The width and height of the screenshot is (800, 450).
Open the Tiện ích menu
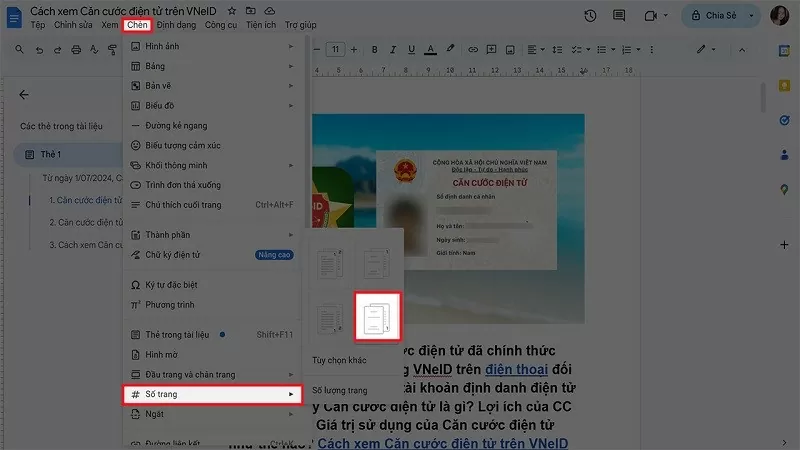[261, 25]
